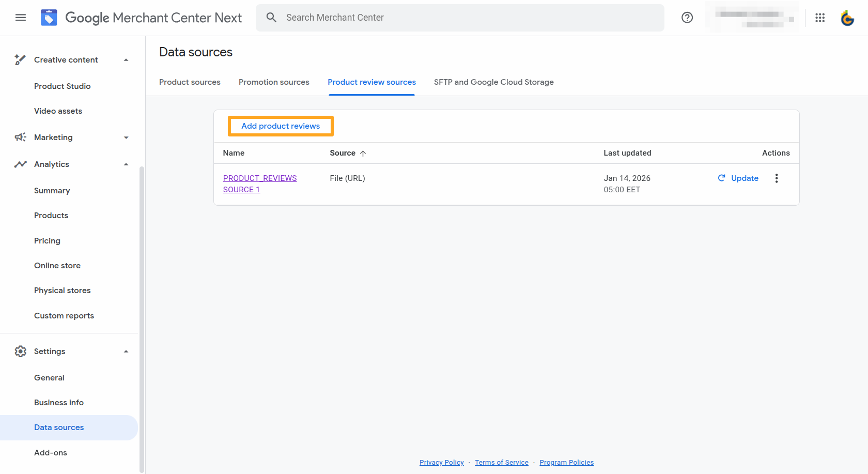Expand the Marketing sidebar section
The height and width of the screenshot is (474, 868).
[x=126, y=137]
